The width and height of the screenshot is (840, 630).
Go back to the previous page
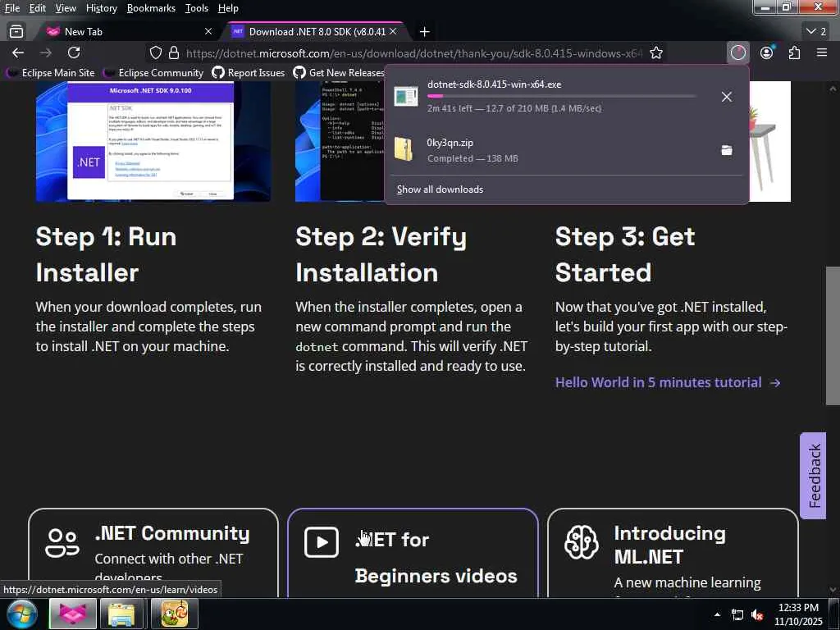18,52
